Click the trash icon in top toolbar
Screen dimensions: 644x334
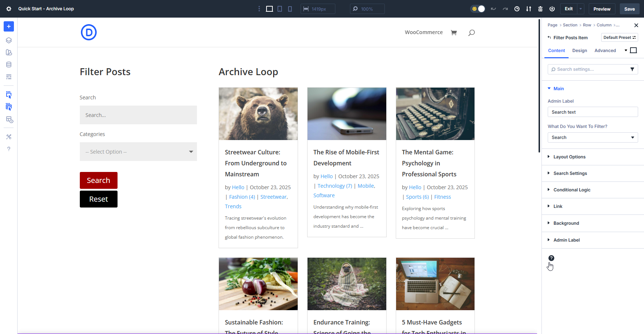[540, 8]
